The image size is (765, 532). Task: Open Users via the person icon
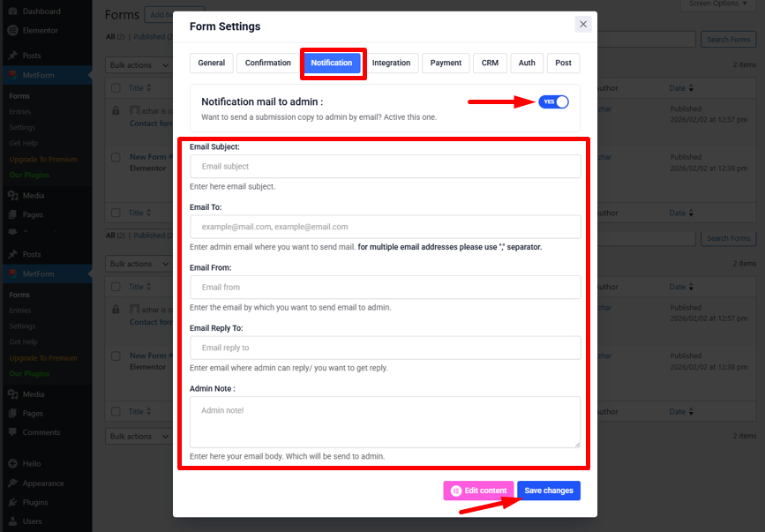pyautogui.click(x=12, y=521)
